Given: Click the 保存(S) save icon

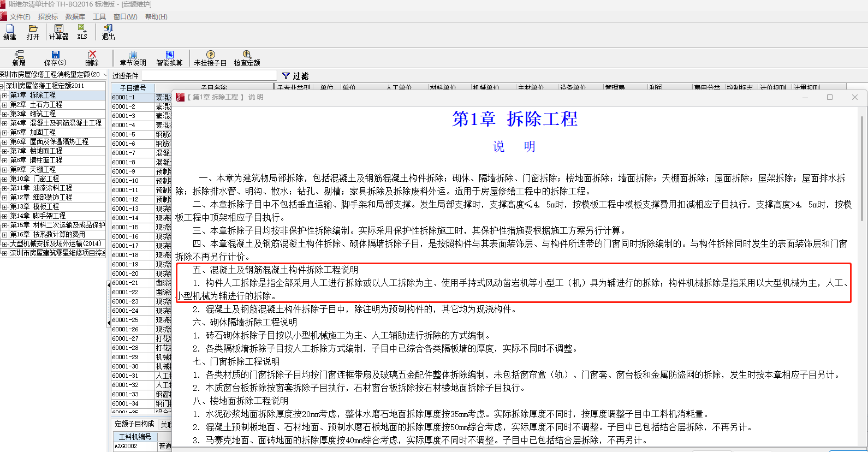Looking at the screenshot, I should point(55,55).
